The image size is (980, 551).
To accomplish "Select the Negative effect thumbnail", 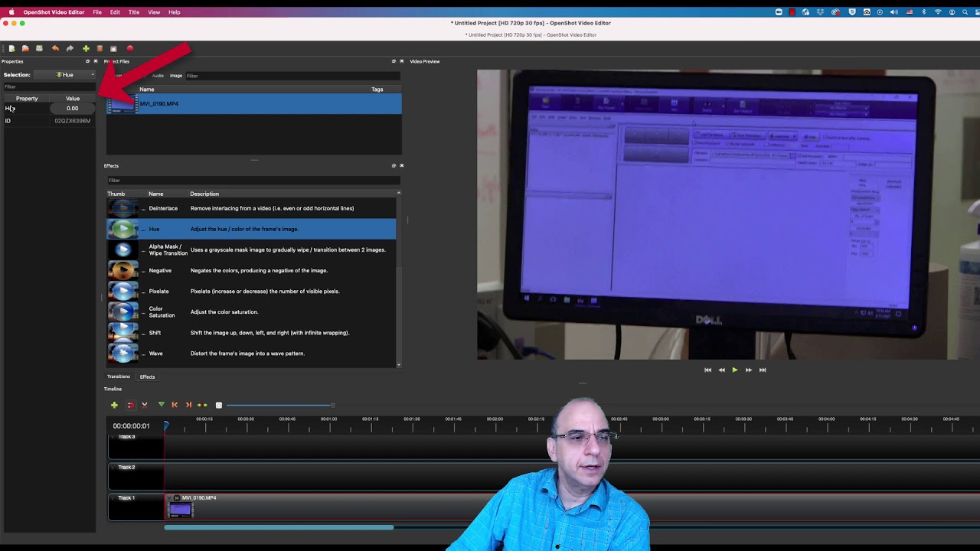I will [x=122, y=270].
